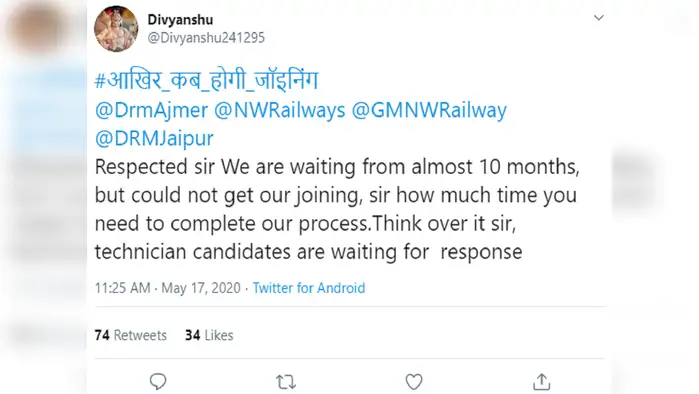Image resolution: width=699 pixels, height=394 pixels.
Task: Open Divyanshu's profile picture
Action: tap(116, 29)
